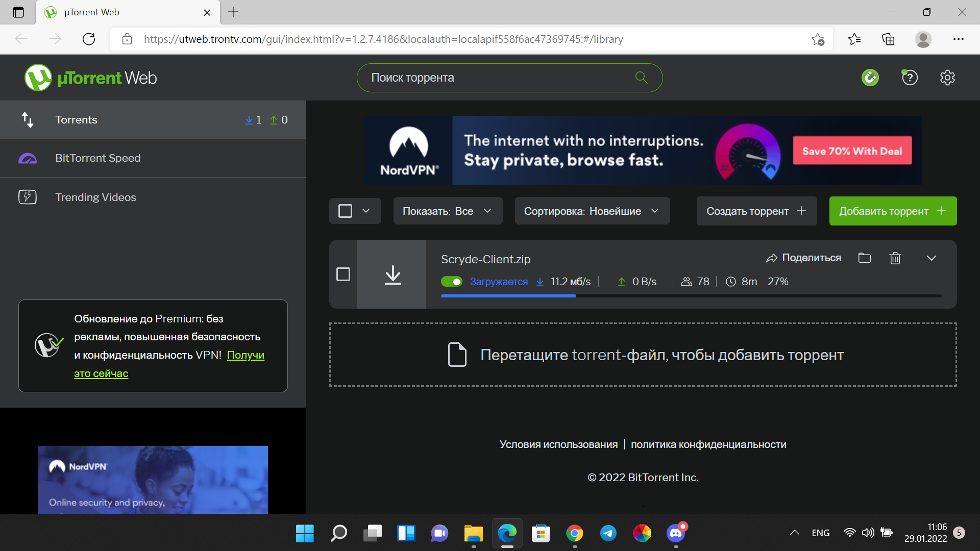Image resolution: width=980 pixels, height=551 pixels.
Task: Click Добавить торрент button
Action: click(892, 211)
